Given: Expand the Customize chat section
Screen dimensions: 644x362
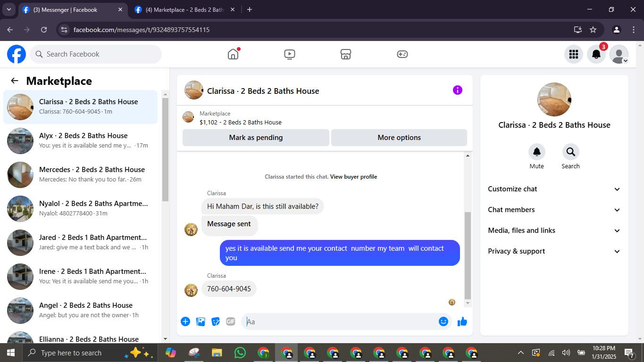Looking at the screenshot, I should click(554, 189).
